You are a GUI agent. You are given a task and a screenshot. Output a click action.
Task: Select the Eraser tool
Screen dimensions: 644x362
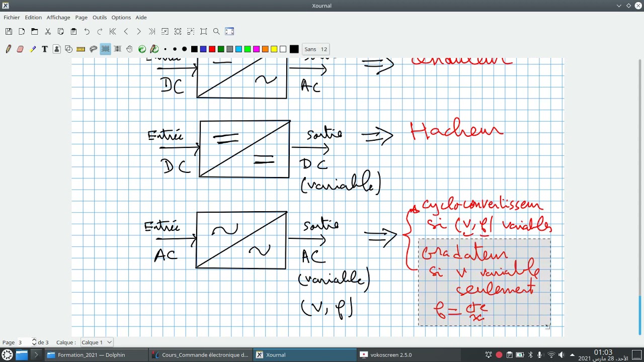pyautogui.click(x=20, y=49)
